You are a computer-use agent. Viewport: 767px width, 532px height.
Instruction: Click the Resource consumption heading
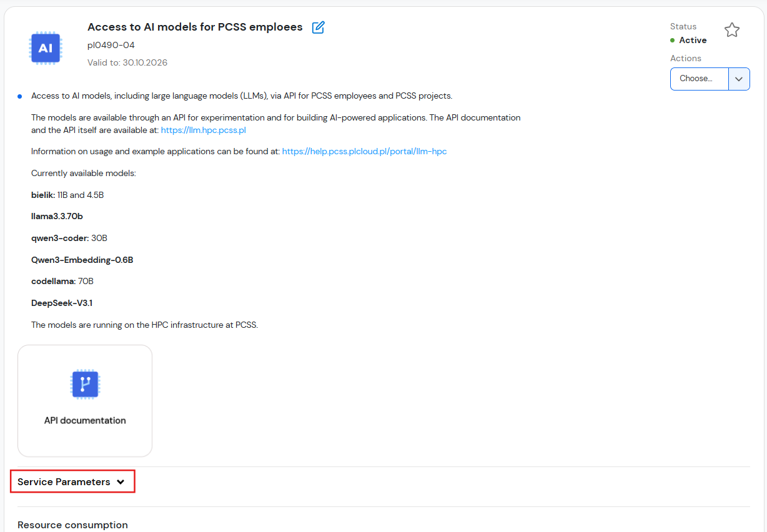pos(72,525)
